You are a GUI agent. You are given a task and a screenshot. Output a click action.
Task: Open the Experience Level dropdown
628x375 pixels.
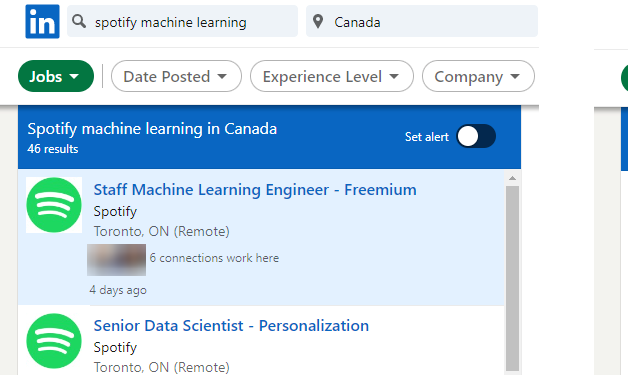pos(332,76)
